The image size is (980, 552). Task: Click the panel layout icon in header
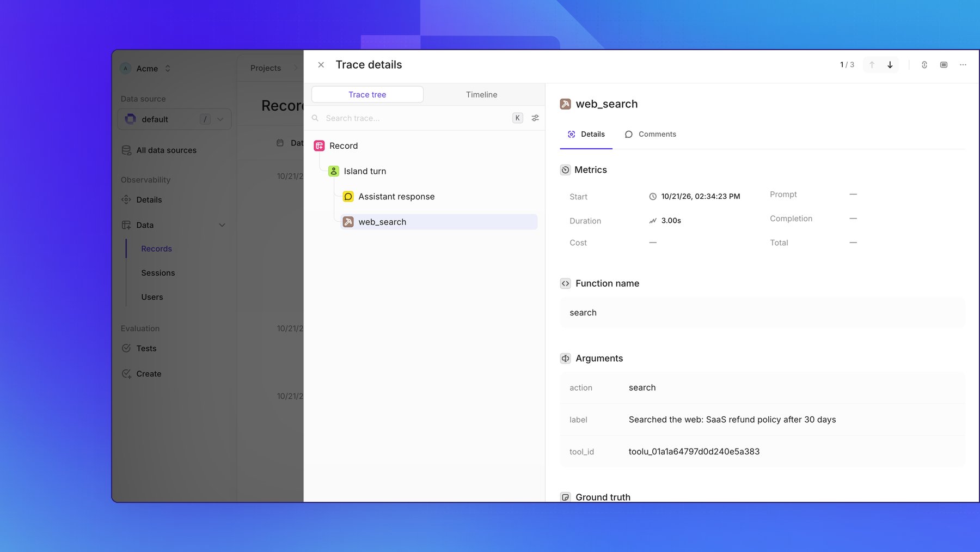pyautogui.click(x=944, y=65)
